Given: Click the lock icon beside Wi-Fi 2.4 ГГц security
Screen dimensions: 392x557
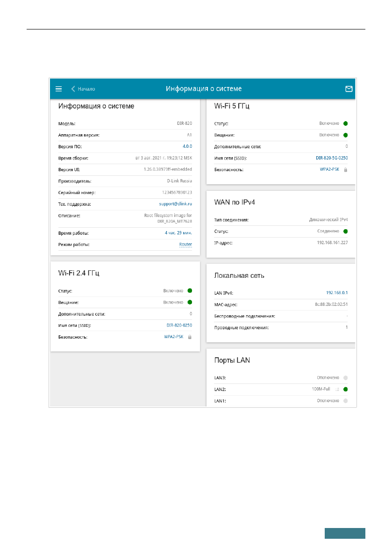Looking at the screenshot, I should click(190, 337).
